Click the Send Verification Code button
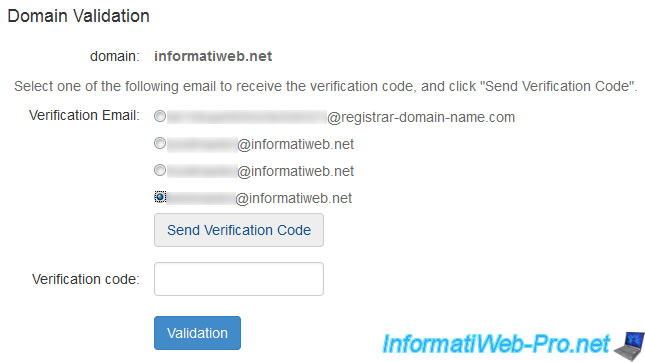 pos(239,230)
